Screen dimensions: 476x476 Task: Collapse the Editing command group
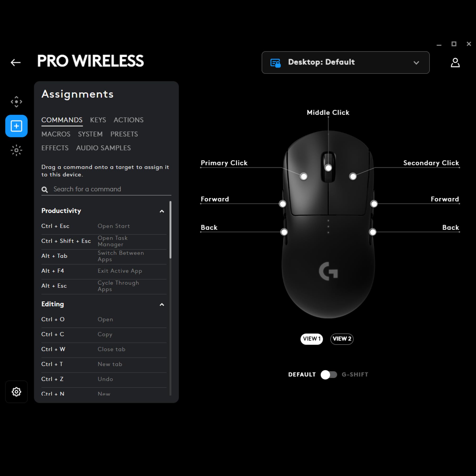click(162, 304)
